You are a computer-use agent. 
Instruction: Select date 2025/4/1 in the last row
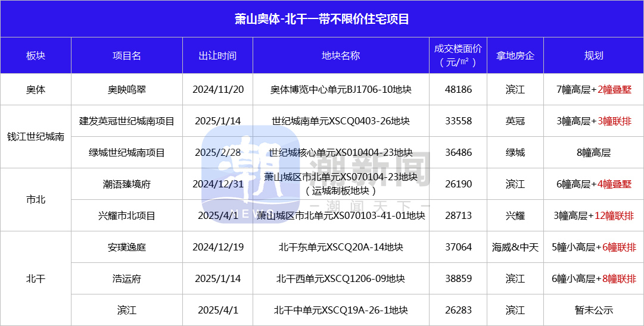[x=217, y=311]
